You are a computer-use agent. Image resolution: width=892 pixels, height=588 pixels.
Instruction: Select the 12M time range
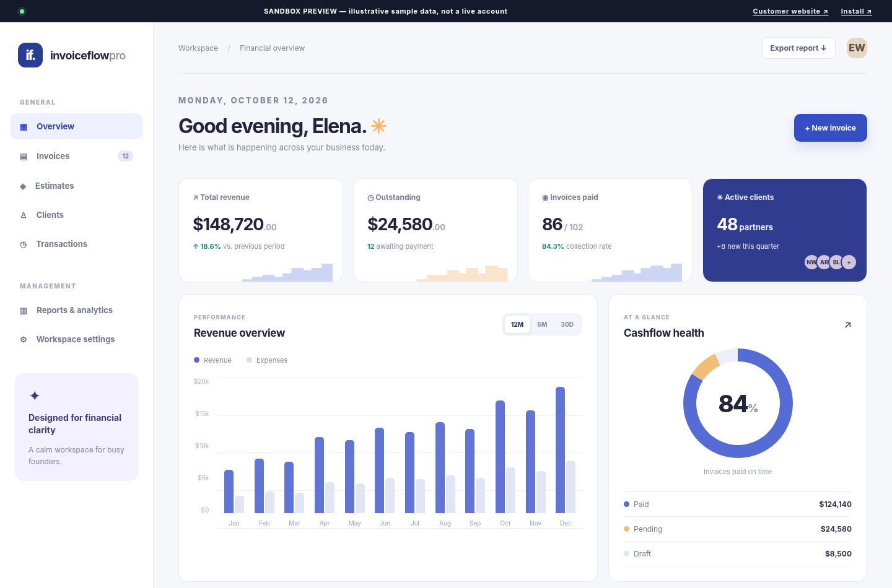pyautogui.click(x=517, y=324)
